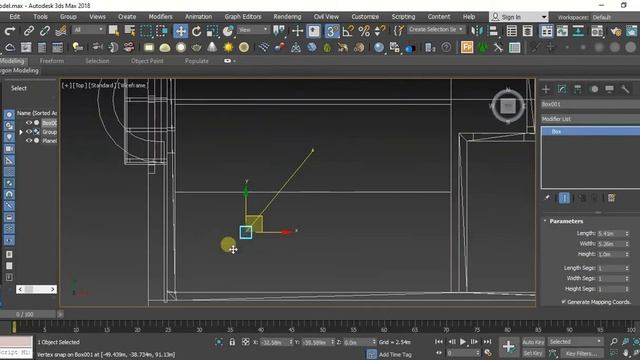640x360 pixels.
Task: Go to the animation start frame
Action: (439, 342)
